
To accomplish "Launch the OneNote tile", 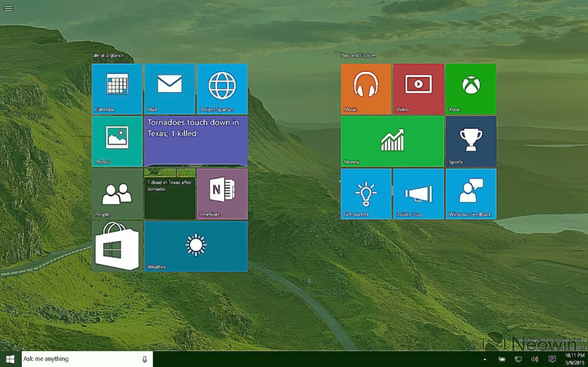I will point(222,194).
